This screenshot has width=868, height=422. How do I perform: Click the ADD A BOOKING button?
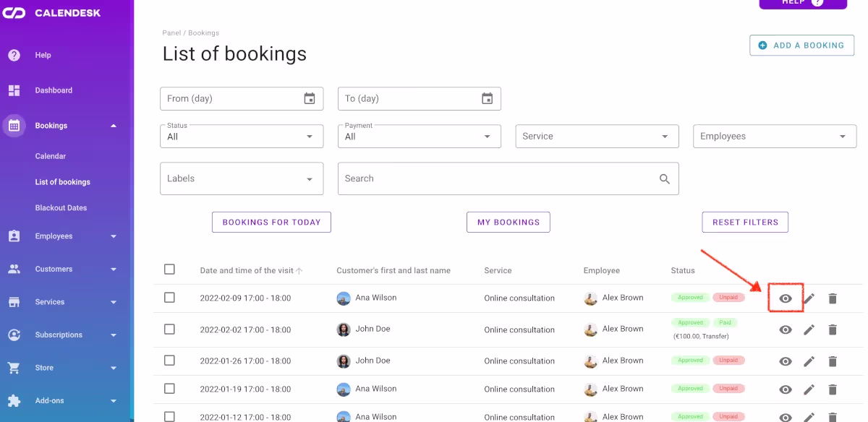801,45
